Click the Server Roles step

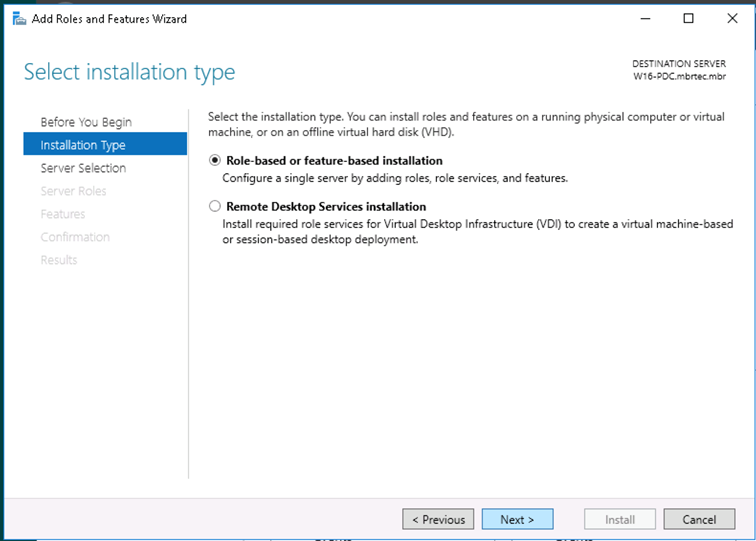[73, 191]
